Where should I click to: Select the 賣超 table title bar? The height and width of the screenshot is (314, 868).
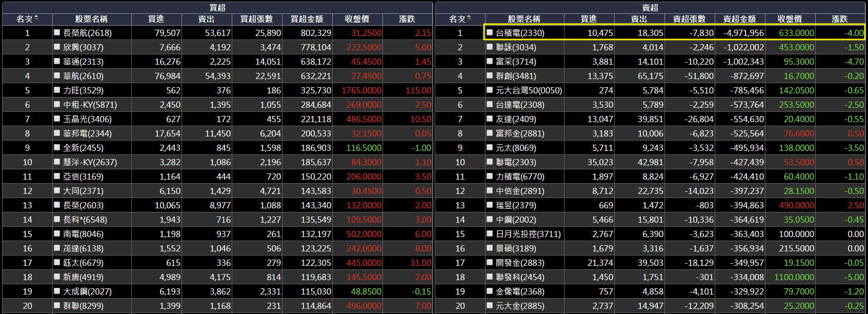pos(650,7)
